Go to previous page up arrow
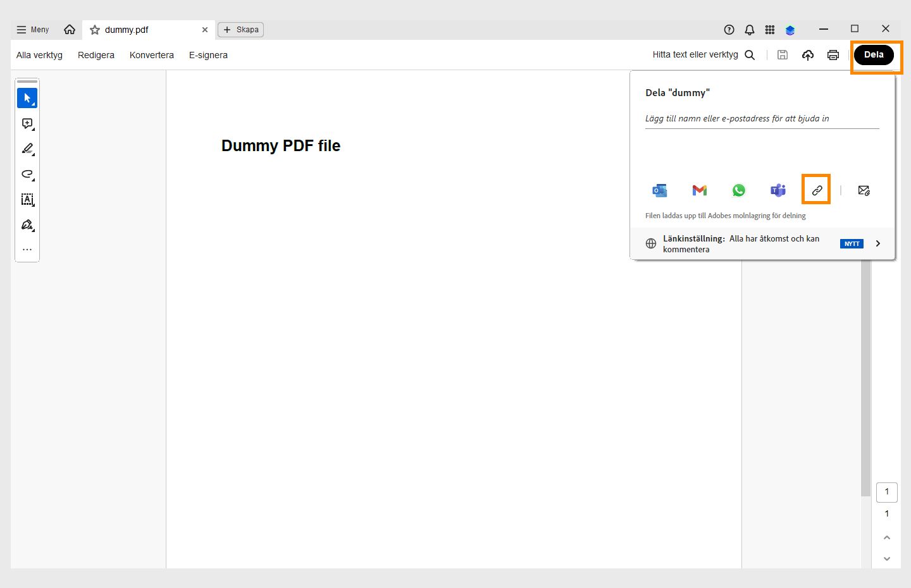 click(887, 537)
